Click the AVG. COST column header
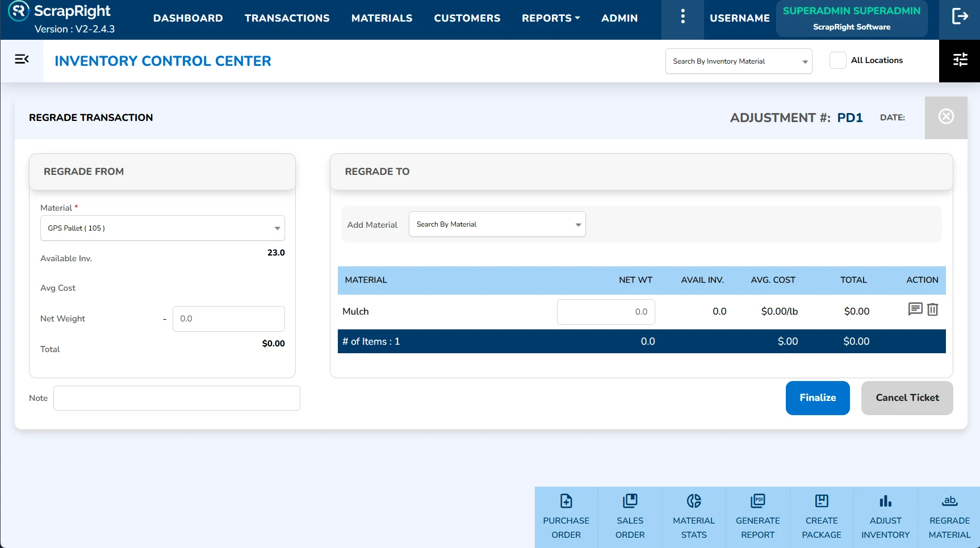Screen dimensions: 980x548 tap(773, 280)
